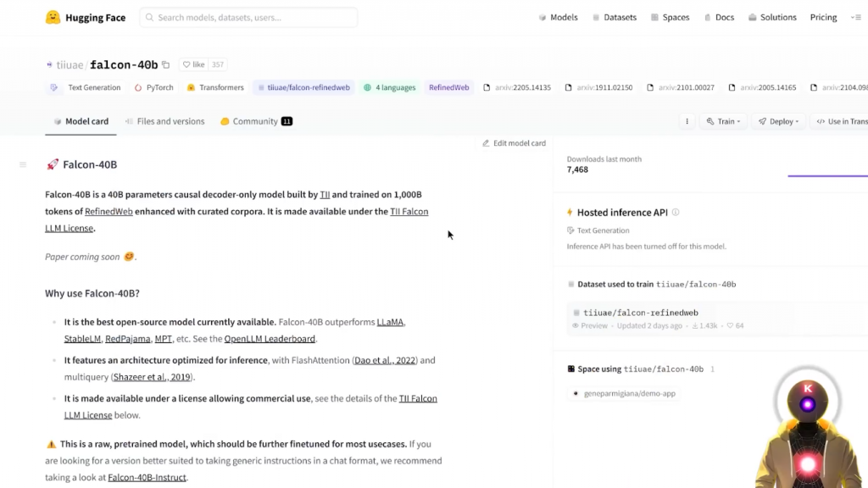
Task: Open the Community tab
Action: [255, 121]
